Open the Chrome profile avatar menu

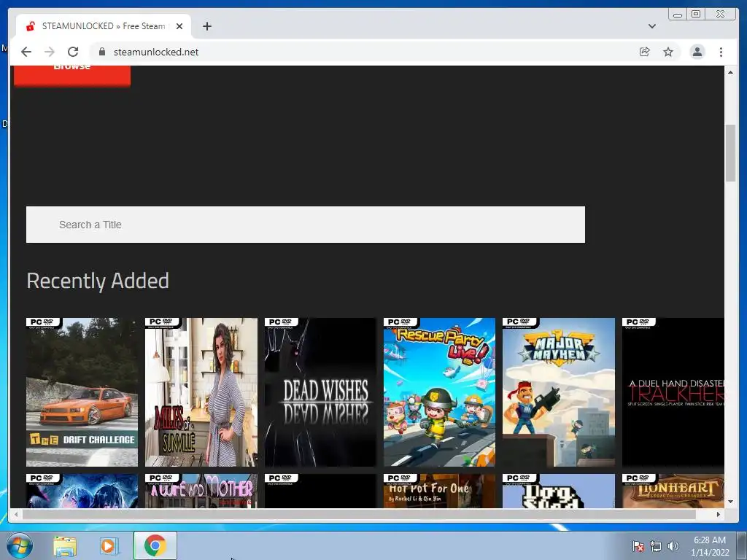pos(697,52)
